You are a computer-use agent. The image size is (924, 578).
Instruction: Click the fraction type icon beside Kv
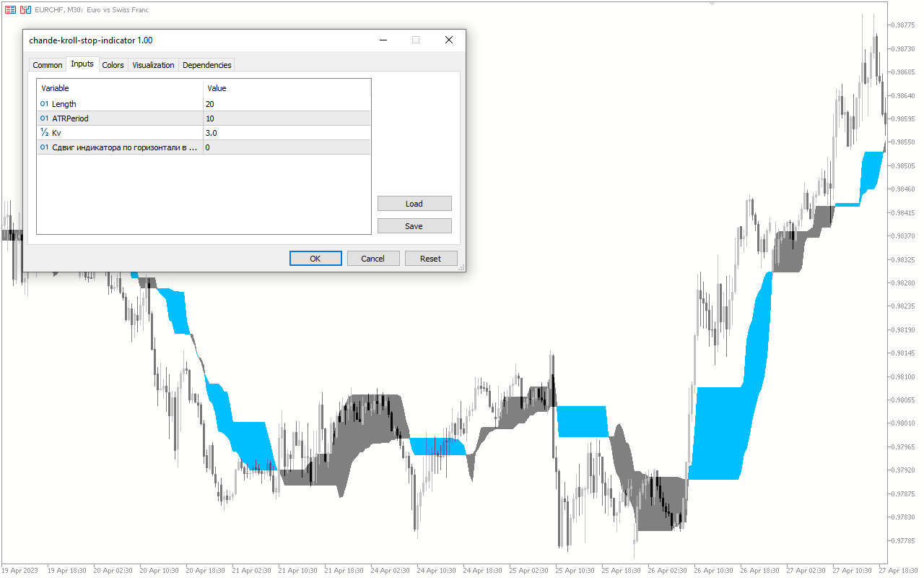tap(44, 133)
